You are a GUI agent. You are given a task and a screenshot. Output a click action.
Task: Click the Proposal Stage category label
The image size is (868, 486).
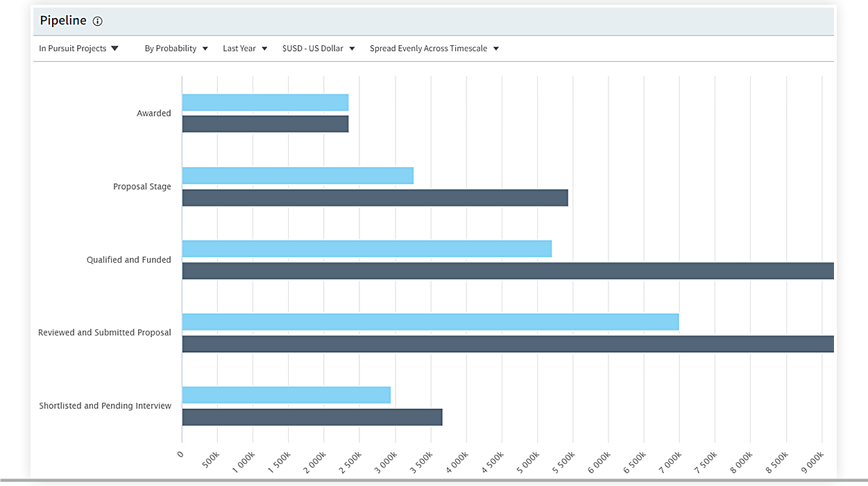click(x=142, y=186)
